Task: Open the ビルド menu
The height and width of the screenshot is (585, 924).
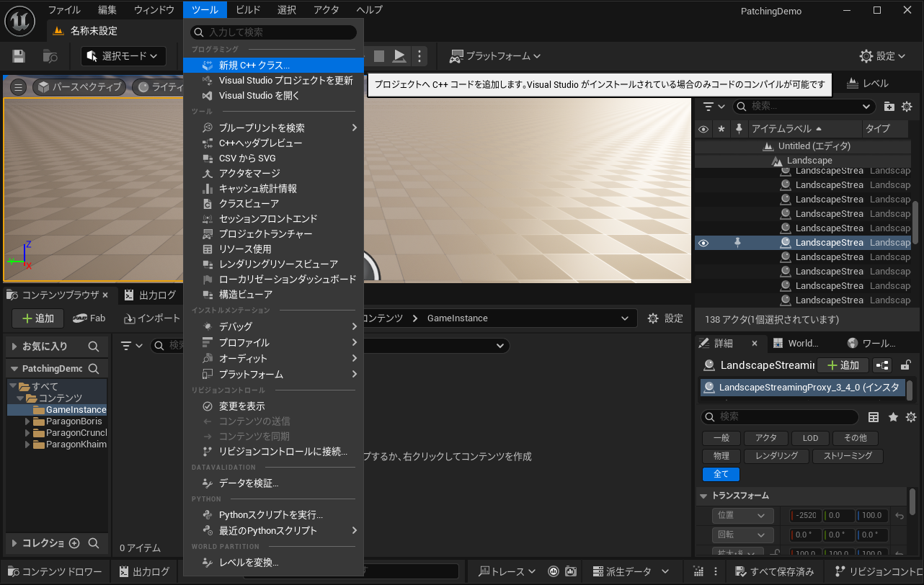Action: coord(248,10)
